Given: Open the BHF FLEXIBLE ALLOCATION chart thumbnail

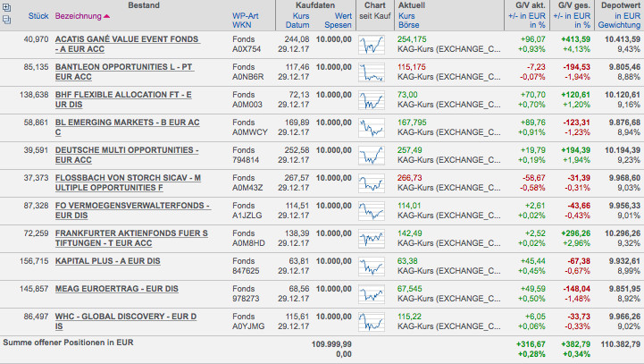Looking at the screenshot, I should pyautogui.click(x=372, y=100).
